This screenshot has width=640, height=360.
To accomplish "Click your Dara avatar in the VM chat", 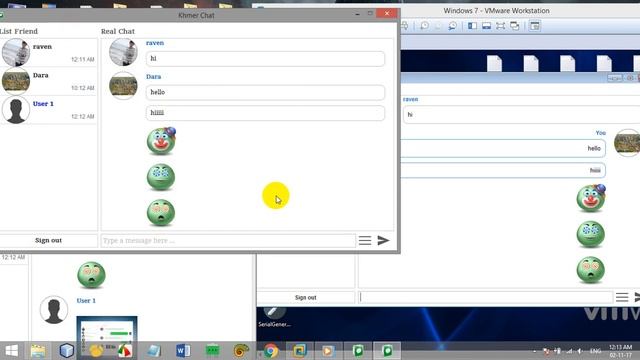I will (627, 142).
